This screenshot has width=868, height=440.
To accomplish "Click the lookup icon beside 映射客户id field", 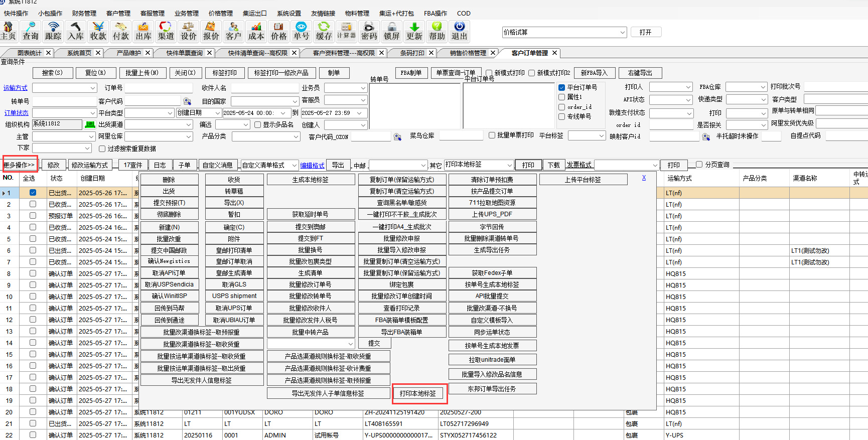I will [706, 136].
